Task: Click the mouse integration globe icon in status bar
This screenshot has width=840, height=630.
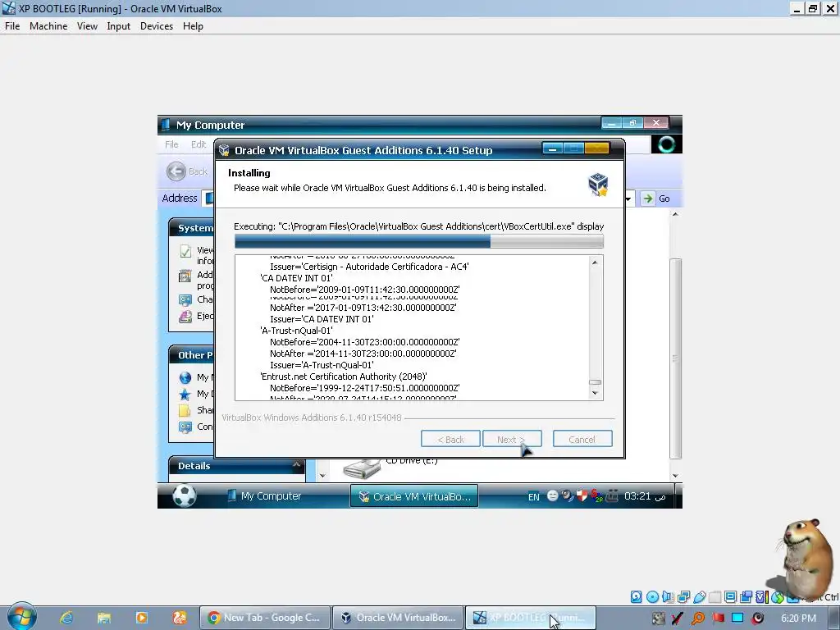Action: pyautogui.click(x=778, y=597)
